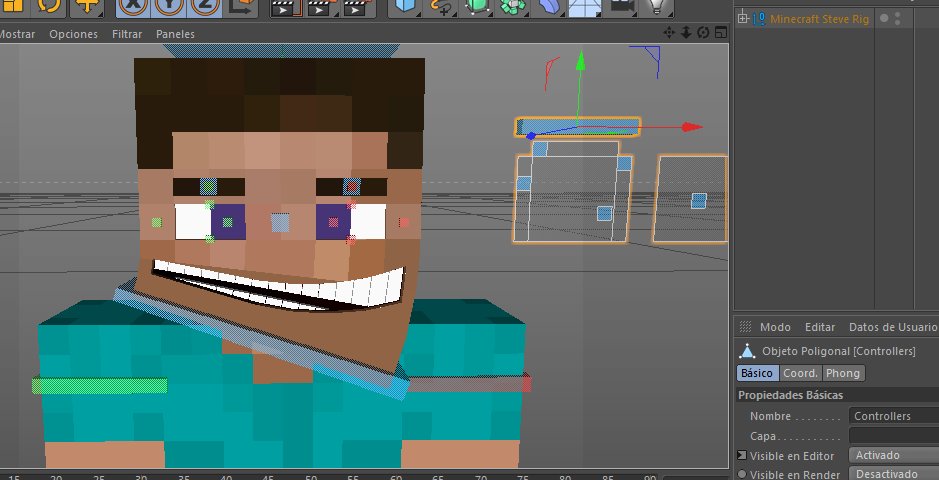939x480 pixels.
Task: Click blue bar atop the controller panel
Action: (578, 126)
